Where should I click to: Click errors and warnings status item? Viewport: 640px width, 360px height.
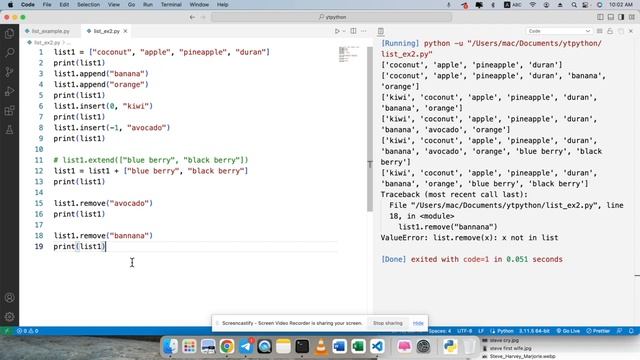27,331
